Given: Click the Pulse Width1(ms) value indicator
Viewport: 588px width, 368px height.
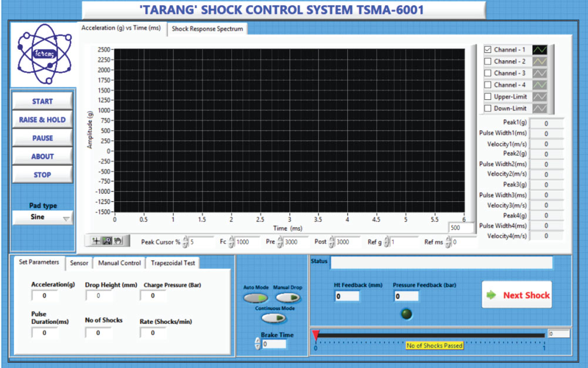Looking at the screenshot, I should click(x=546, y=133).
